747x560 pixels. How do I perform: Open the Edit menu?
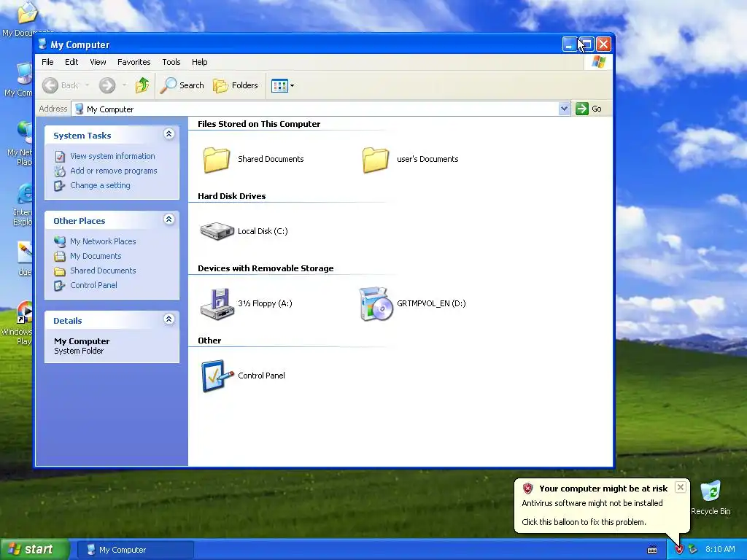tap(71, 62)
